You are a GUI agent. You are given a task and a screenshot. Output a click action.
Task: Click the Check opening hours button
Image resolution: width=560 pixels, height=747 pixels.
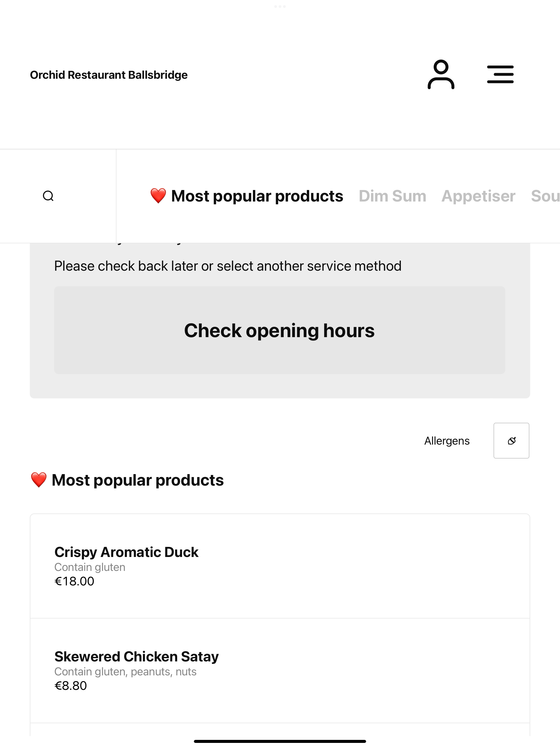(280, 330)
